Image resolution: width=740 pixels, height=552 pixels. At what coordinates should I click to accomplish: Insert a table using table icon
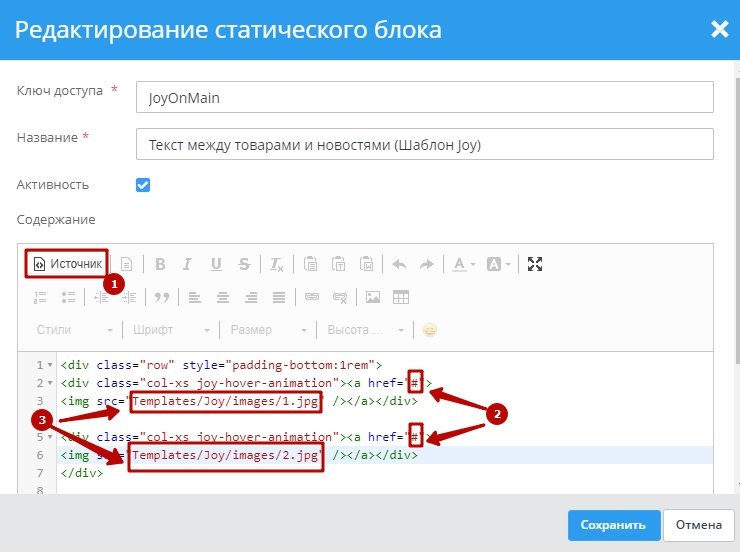[x=401, y=297]
